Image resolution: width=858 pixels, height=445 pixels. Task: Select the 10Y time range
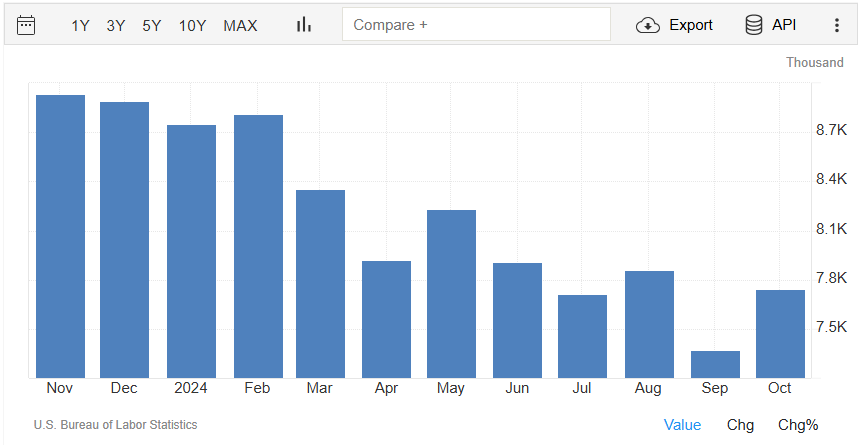pyautogui.click(x=193, y=26)
